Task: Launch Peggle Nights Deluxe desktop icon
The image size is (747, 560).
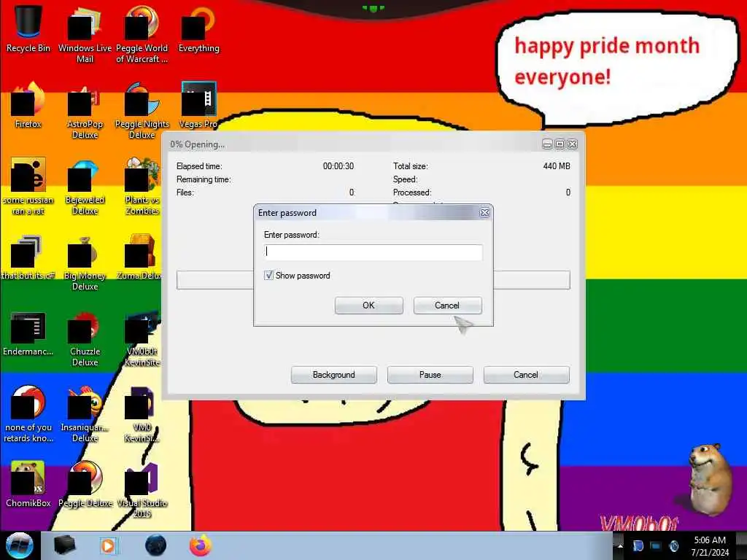Action: pos(142,109)
